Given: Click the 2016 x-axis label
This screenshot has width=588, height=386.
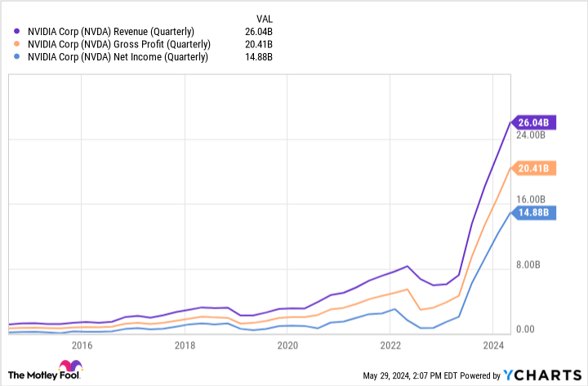Looking at the screenshot, I should tap(82, 345).
